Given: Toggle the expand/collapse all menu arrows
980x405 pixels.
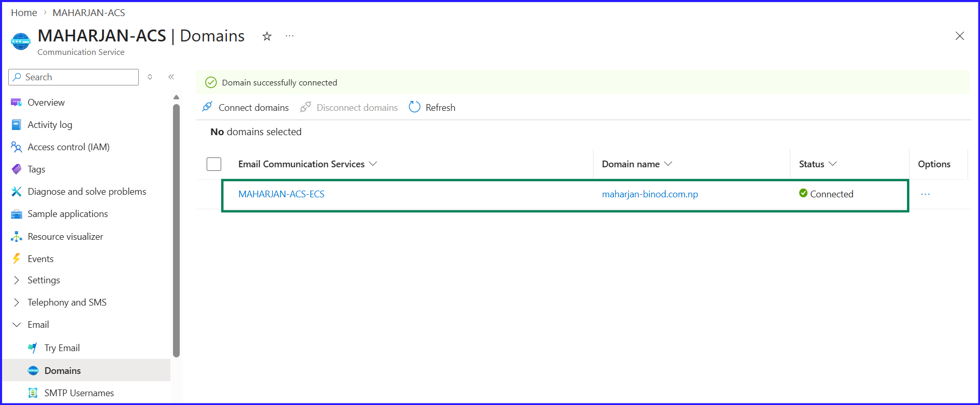Looking at the screenshot, I should click(x=150, y=77).
